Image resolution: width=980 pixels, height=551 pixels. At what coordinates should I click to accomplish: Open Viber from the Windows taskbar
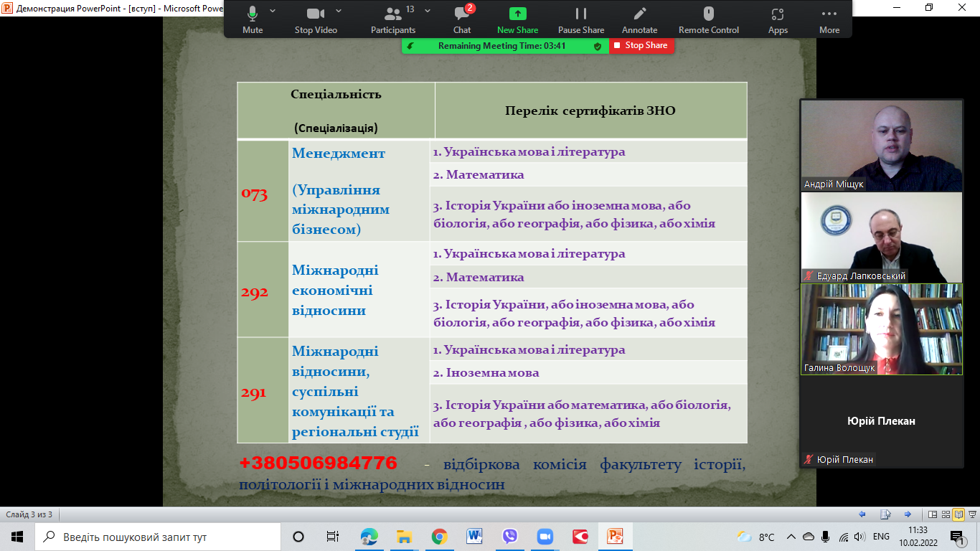tap(509, 537)
